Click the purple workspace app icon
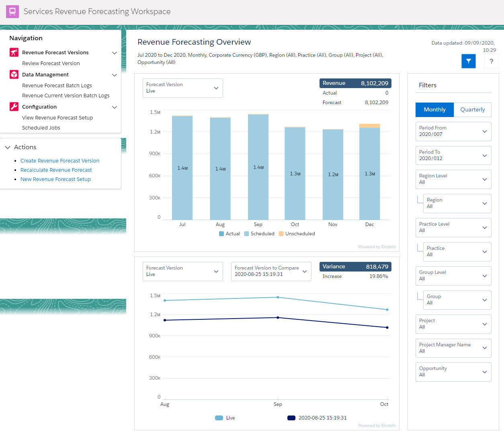504x432 pixels. (12, 12)
